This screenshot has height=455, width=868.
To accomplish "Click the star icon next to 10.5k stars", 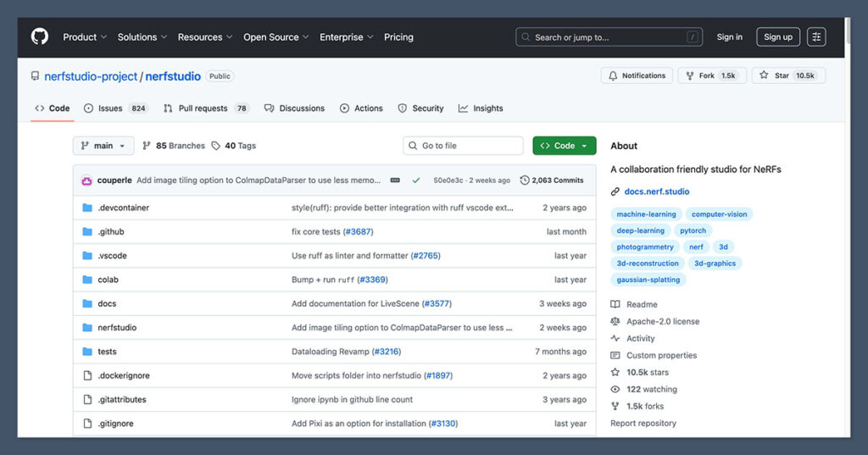I will (x=615, y=372).
